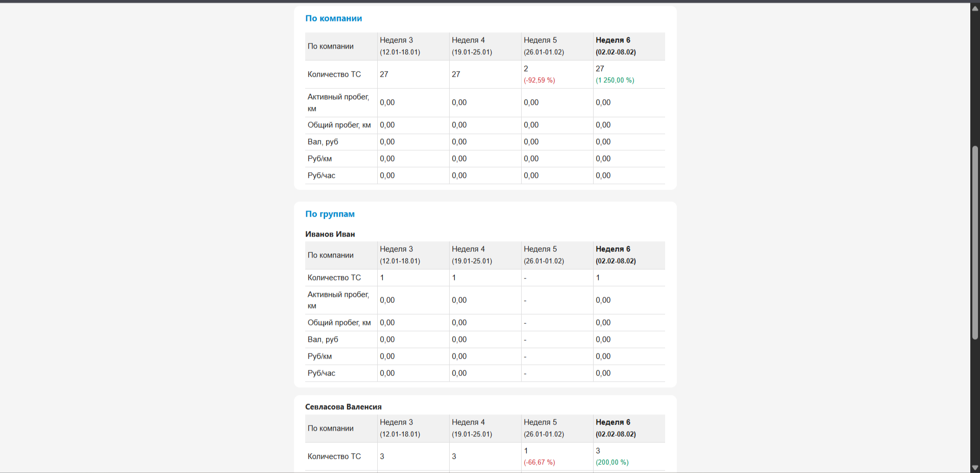Click "Руб/км" label in top company table

tap(320, 159)
